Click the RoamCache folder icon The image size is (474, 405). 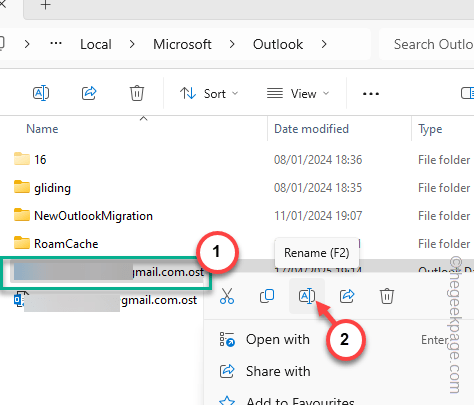[x=22, y=243]
